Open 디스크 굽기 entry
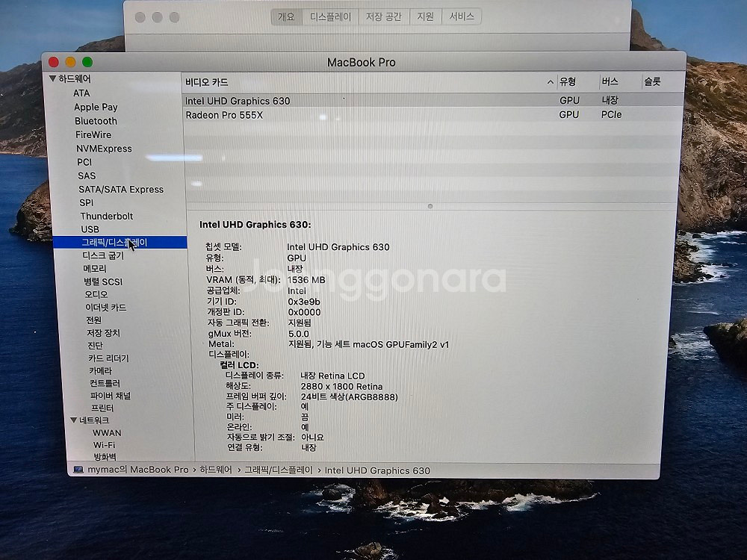This screenshot has width=747, height=560. [x=103, y=255]
